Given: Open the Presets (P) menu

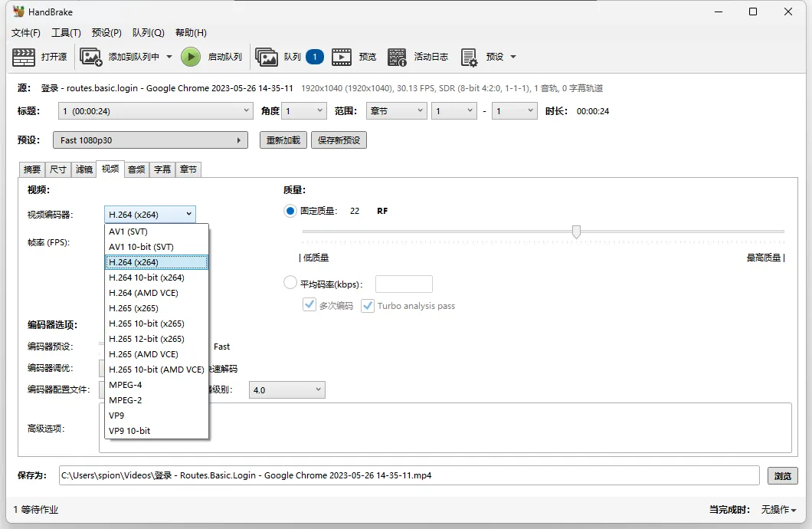Looking at the screenshot, I should [x=106, y=33].
